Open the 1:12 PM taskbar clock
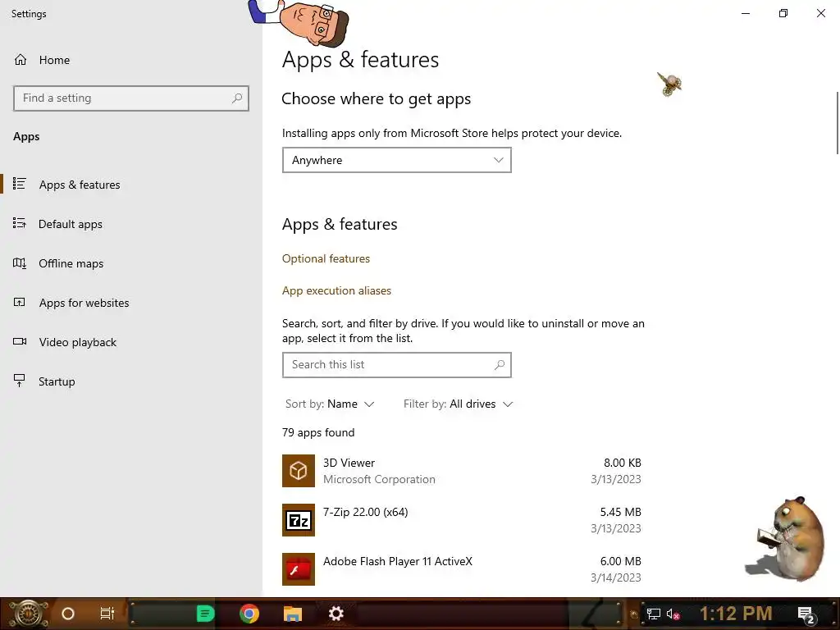This screenshot has width=840, height=630. point(736,614)
